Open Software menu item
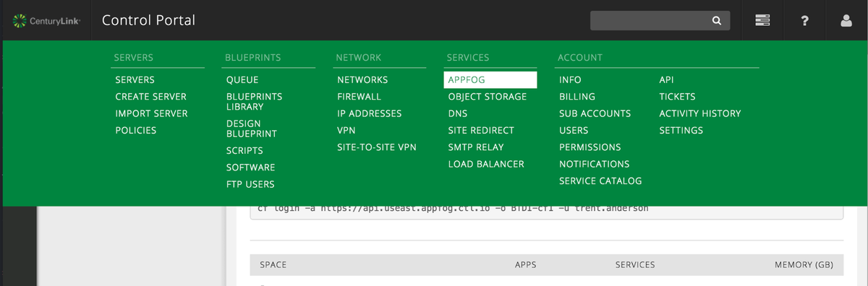868x286 pixels. 250,168
